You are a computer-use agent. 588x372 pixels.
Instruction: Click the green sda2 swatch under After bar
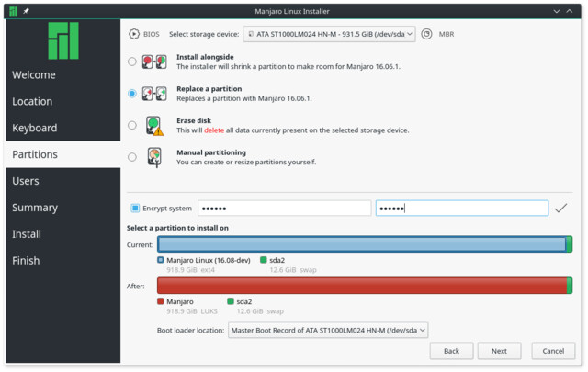231,301
